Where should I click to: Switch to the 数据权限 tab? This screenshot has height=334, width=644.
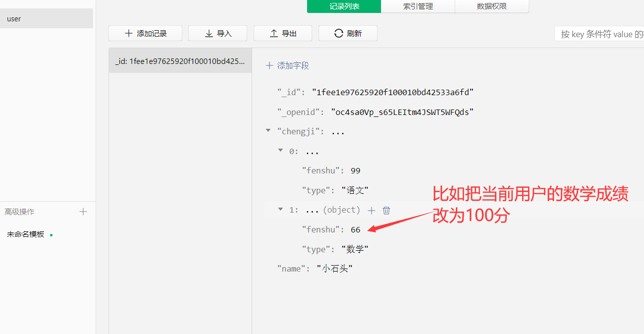(x=491, y=6)
